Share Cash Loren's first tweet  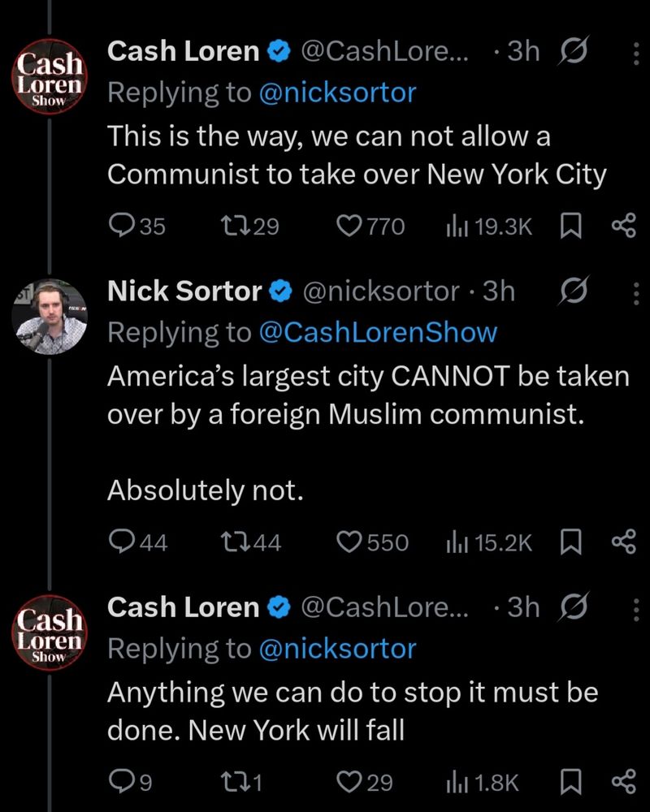tap(622, 226)
